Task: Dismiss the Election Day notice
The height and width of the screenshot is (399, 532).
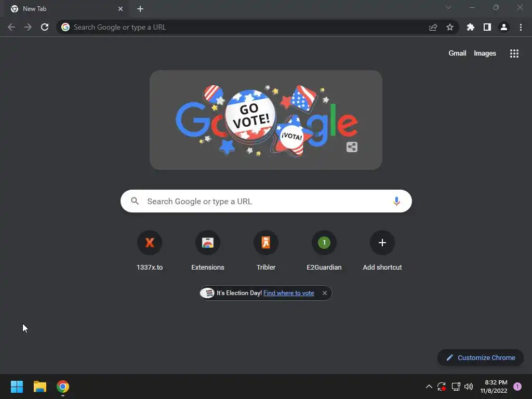Action: 325,293
